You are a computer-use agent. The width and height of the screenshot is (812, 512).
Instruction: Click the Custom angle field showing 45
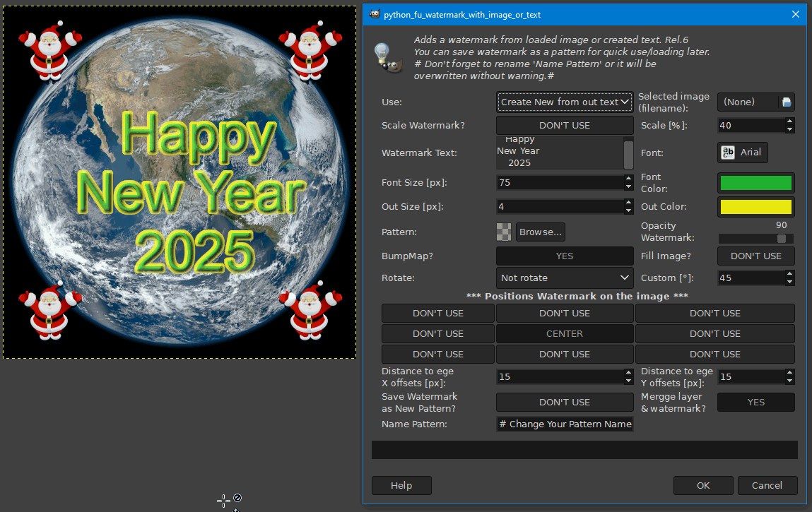pos(751,278)
